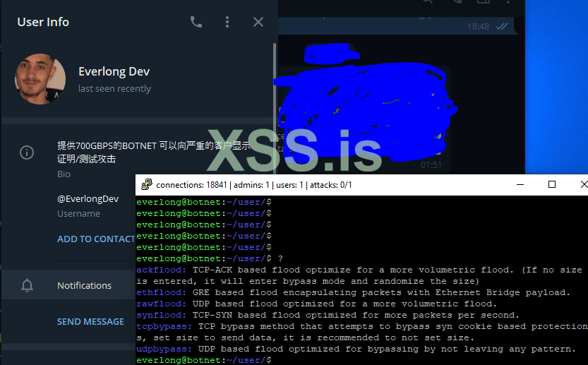Maximize the botnet terminal window
This screenshot has width=588, height=365.
pos(551,184)
